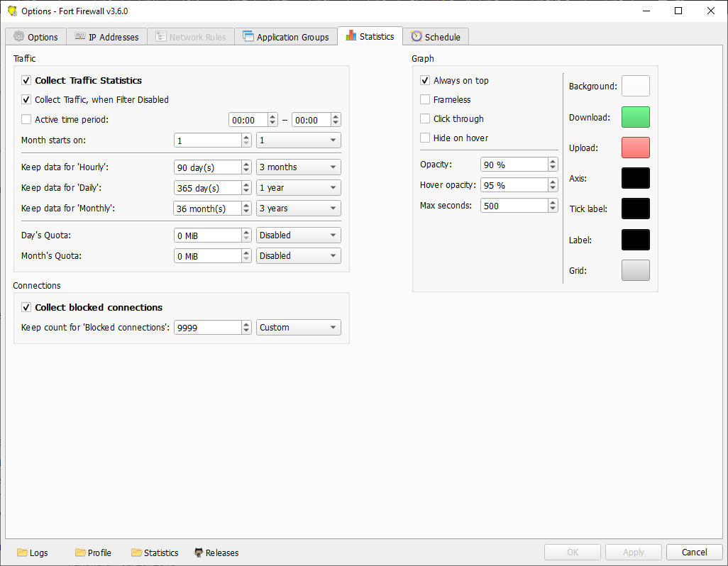
Task: Enable the Active time period checkbox
Action: coord(26,120)
